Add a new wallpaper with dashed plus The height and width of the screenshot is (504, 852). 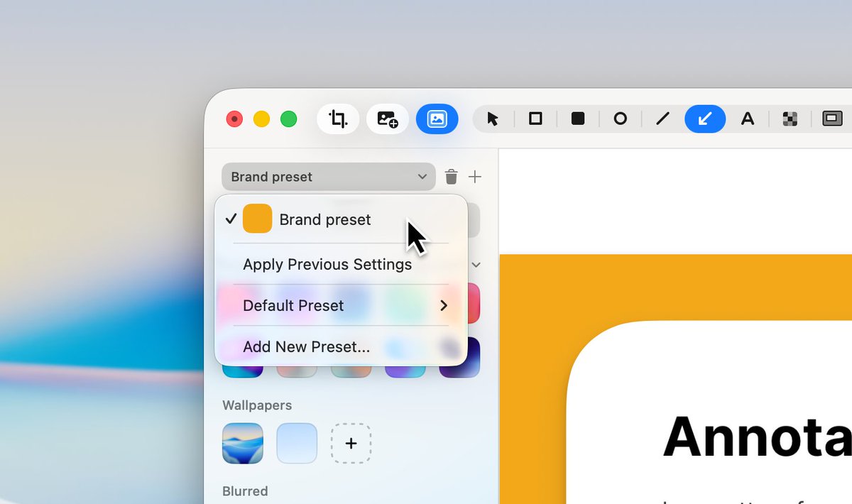[351, 444]
